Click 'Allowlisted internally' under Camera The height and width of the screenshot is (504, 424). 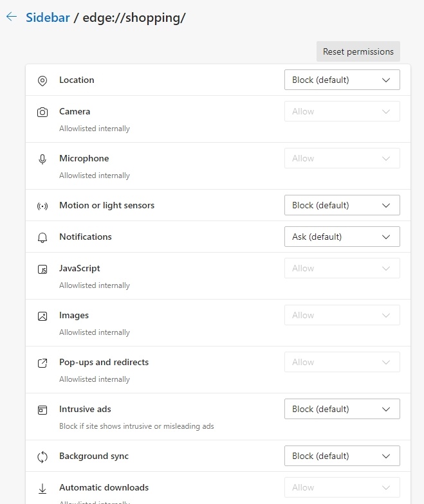point(95,129)
